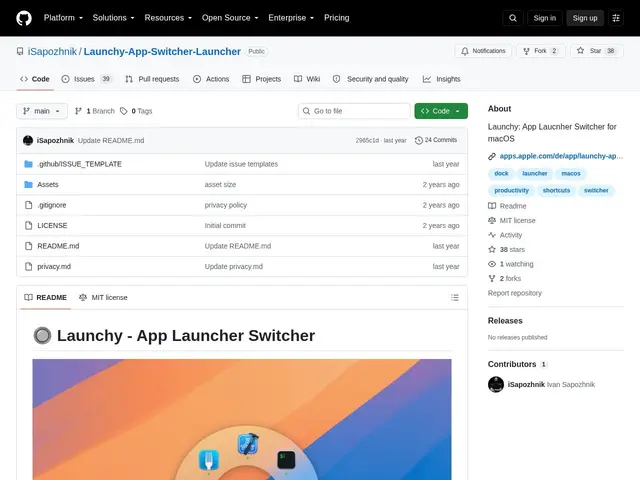
Task: Click the LICENSE file icon
Action: click(x=28, y=225)
